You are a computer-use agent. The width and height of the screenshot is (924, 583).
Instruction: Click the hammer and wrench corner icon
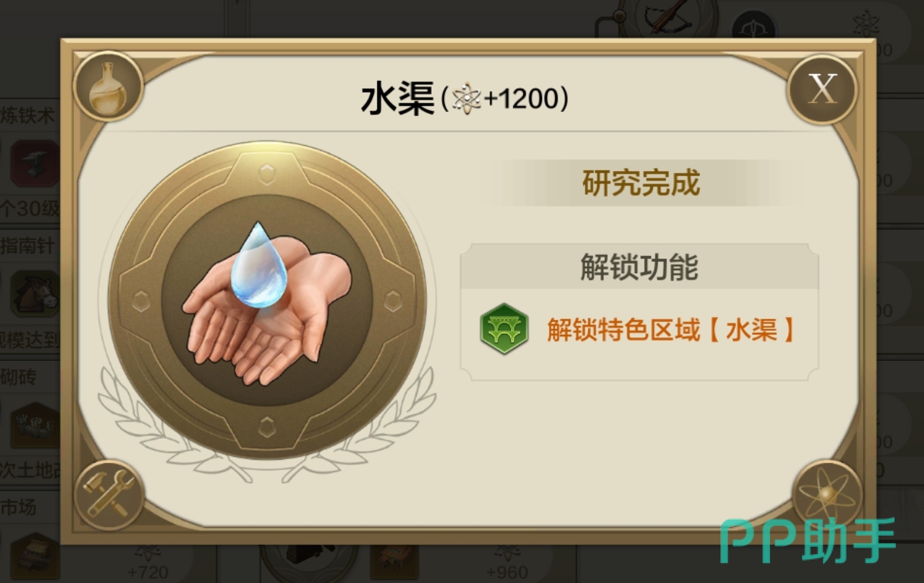pos(108,494)
